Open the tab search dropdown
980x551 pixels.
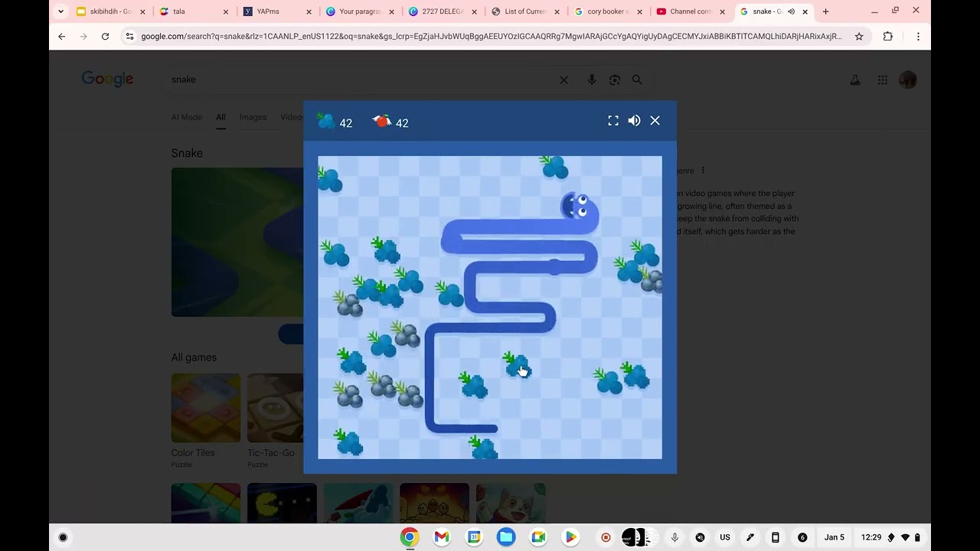point(60,11)
